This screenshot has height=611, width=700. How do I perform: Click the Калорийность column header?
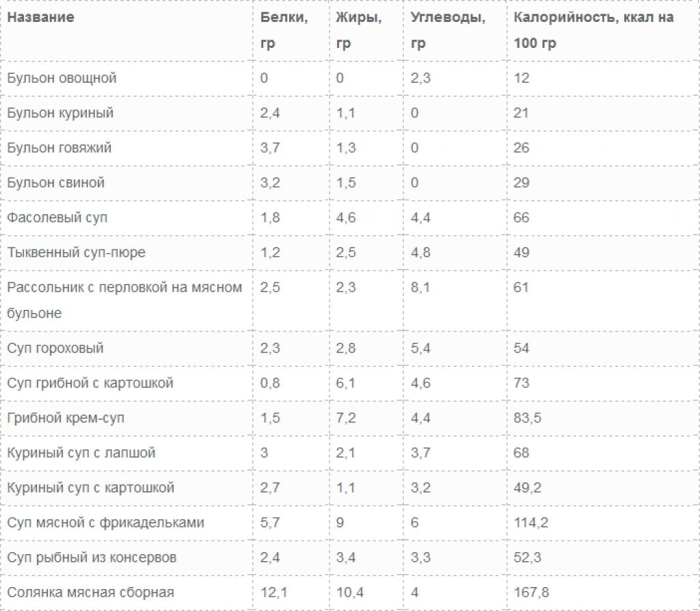coord(593,30)
